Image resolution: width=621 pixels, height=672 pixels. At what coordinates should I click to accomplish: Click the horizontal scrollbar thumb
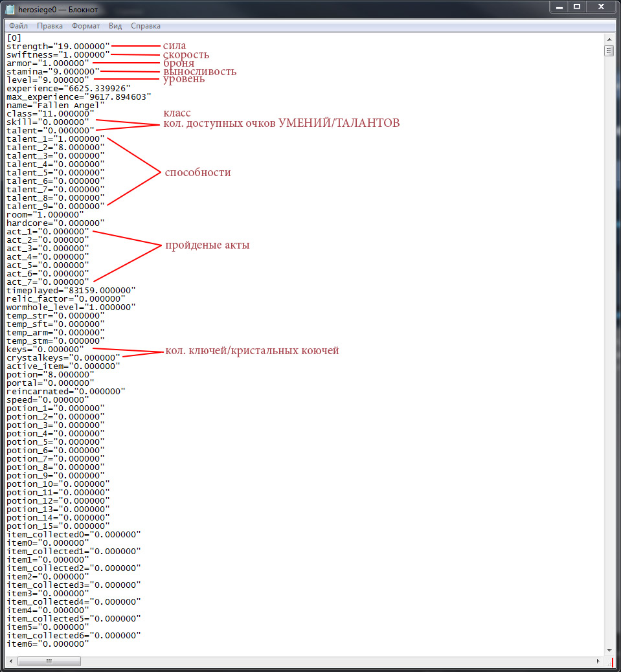coord(49,661)
